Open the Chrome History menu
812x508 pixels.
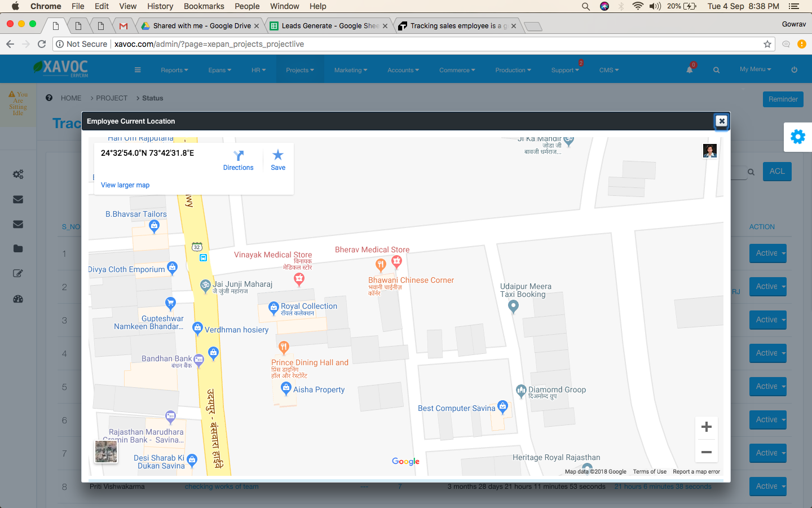pos(160,6)
